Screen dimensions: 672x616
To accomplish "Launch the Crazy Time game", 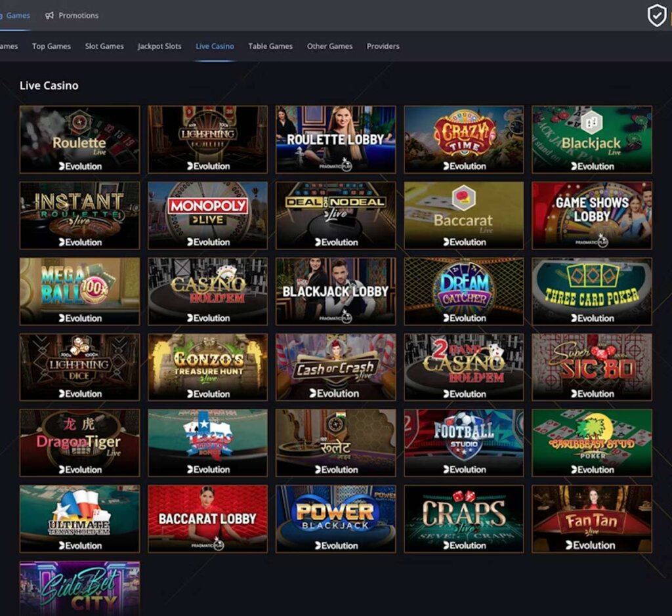I will (463, 138).
